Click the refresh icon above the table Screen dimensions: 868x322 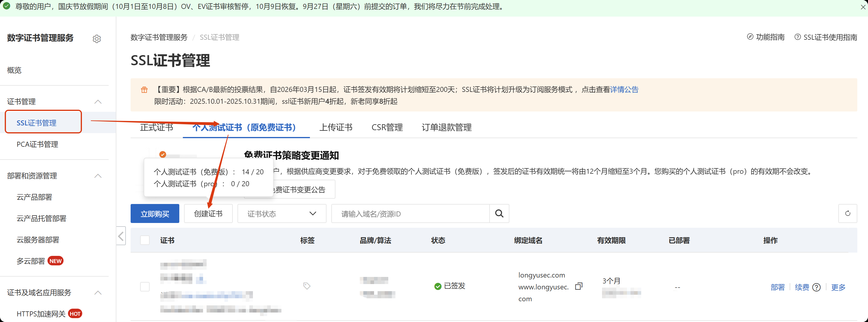848,213
